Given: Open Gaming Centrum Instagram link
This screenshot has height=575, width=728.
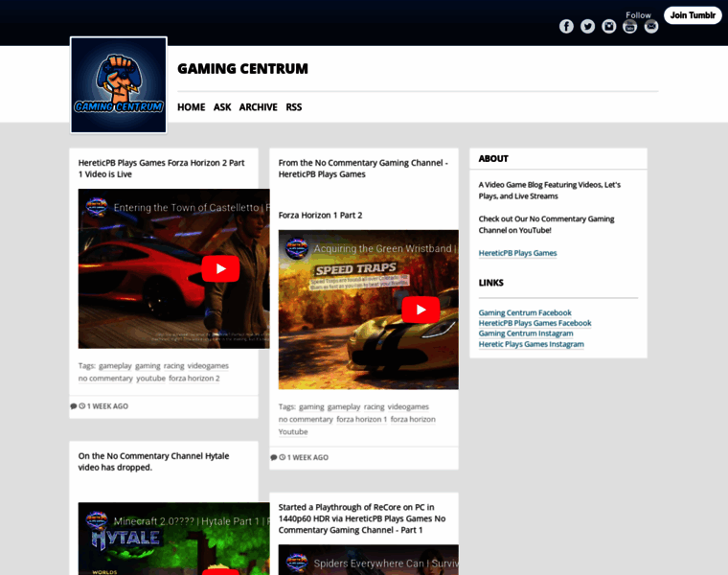Looking at the screenshot, I should pyautogui.click(x=526, y=333).
